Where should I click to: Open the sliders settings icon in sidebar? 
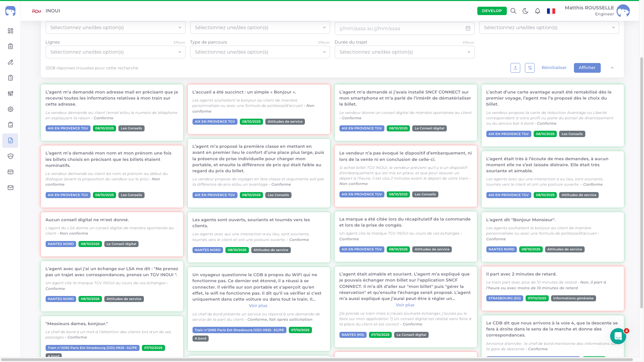coord(10,94)
